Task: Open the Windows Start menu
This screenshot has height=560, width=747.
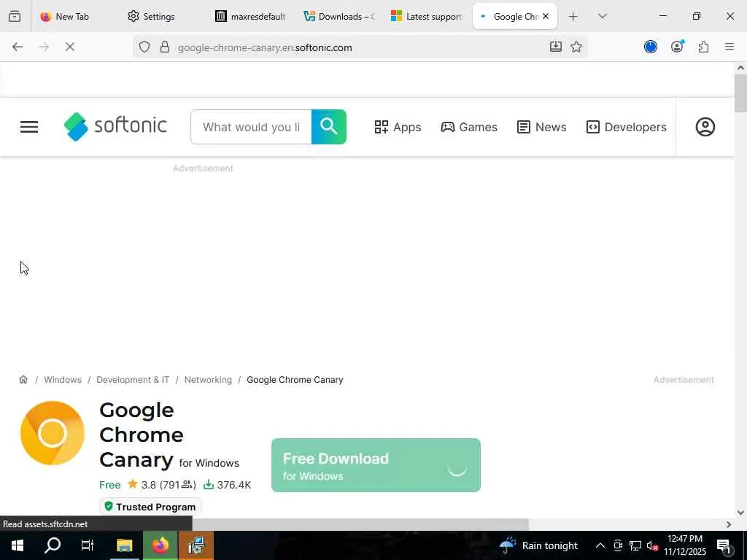Action: pyautogui.click(x=18, y=545)
